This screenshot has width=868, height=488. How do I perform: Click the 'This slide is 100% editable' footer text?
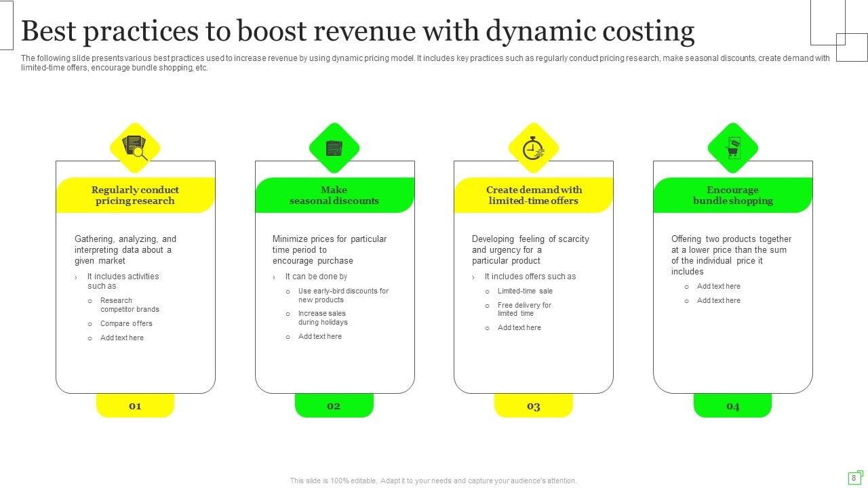click(x=433, y=481)
